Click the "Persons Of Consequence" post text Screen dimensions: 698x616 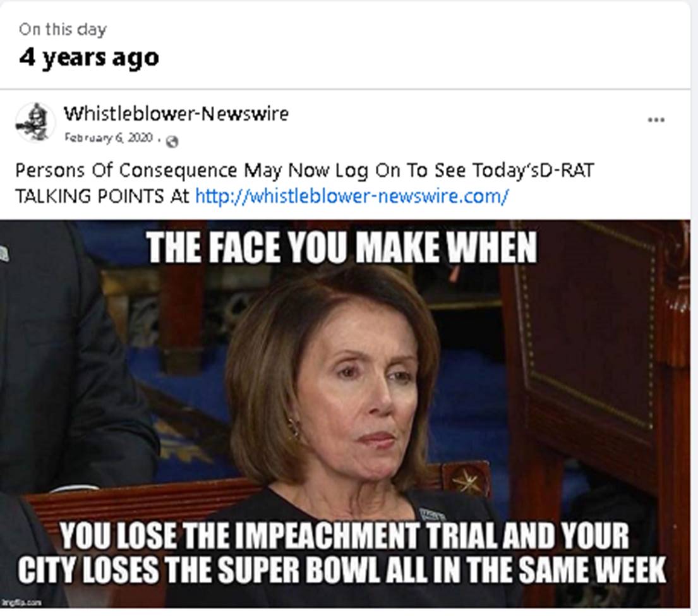click(x=126, y=170)
